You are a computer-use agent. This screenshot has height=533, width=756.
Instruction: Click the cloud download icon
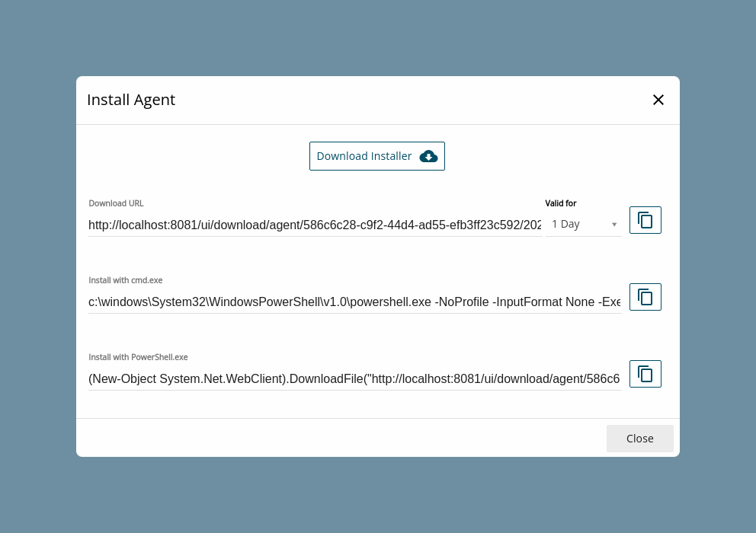[x=428, y=156]
